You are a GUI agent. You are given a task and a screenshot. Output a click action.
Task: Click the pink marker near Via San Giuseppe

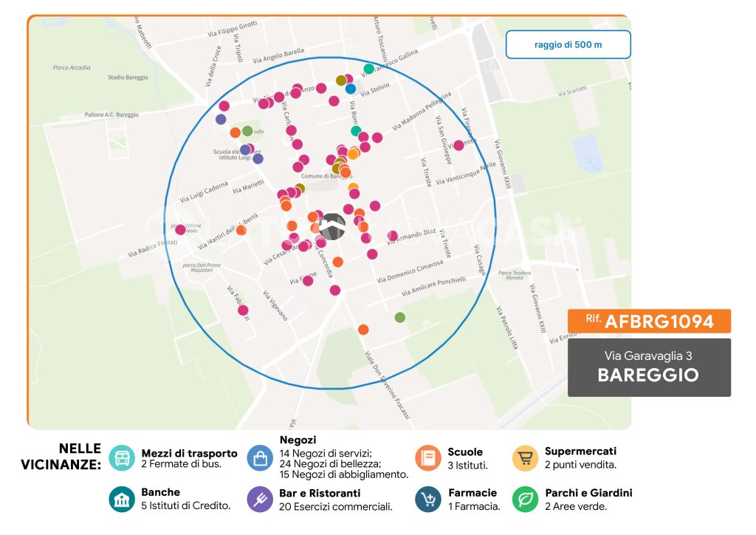(458, 146)
